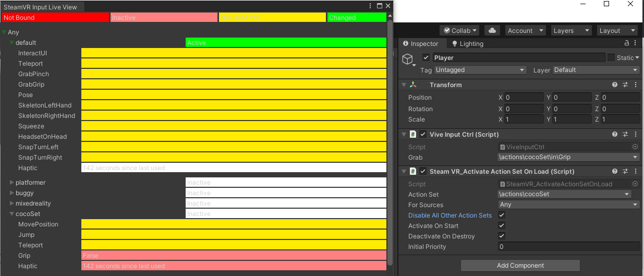644x276 pixels.
Task: Open Inspector panel three-dot menu
Action: (636, 43)
